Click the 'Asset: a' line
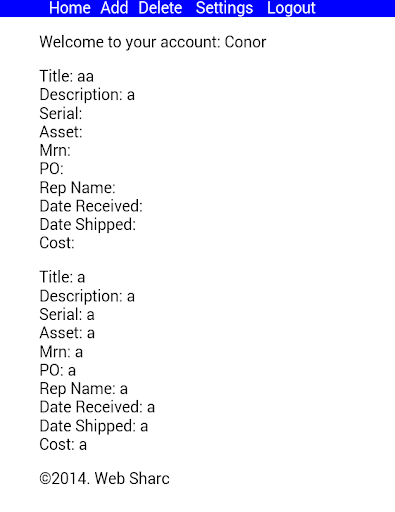This screenshot has width=395, height=512. point(67,333)
